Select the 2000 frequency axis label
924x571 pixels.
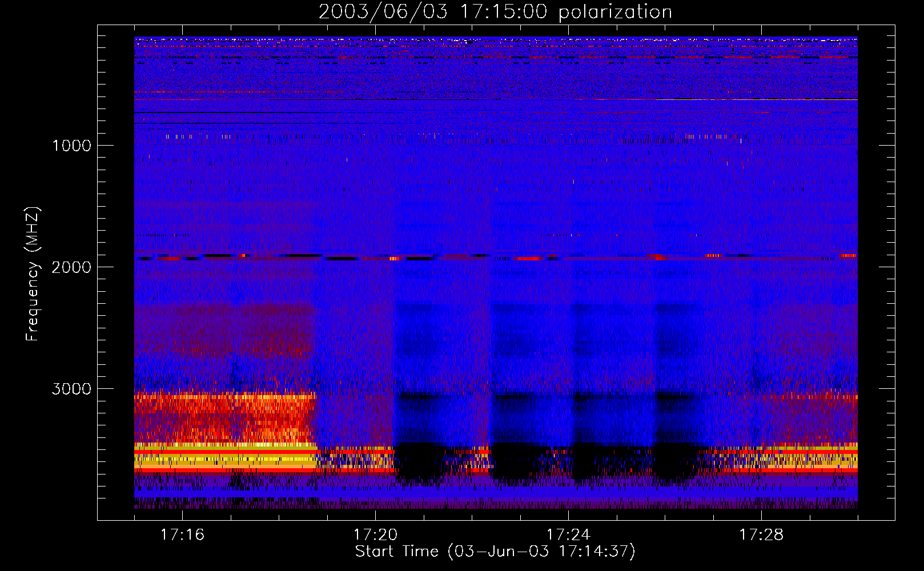pyautogui.click(x=71, y=267)
